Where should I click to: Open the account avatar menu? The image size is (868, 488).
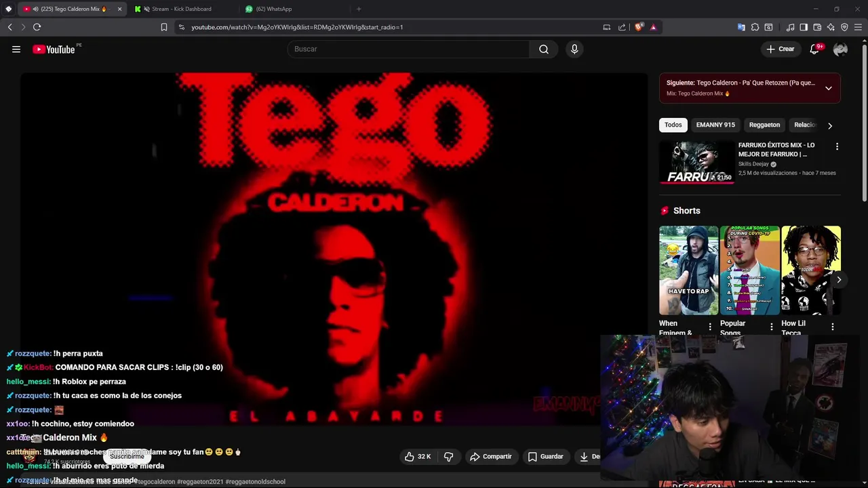(x=840, y=49)
